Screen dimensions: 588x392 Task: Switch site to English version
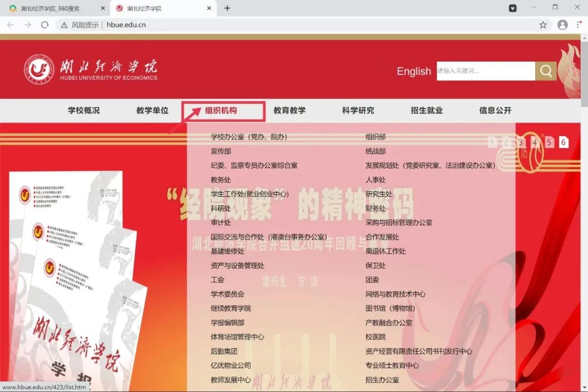[414, 71]
